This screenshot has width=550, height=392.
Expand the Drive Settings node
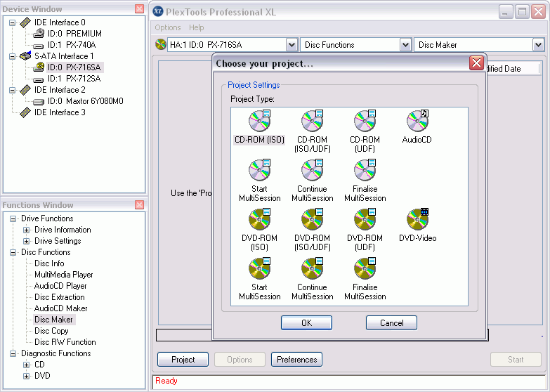[26, 241]
